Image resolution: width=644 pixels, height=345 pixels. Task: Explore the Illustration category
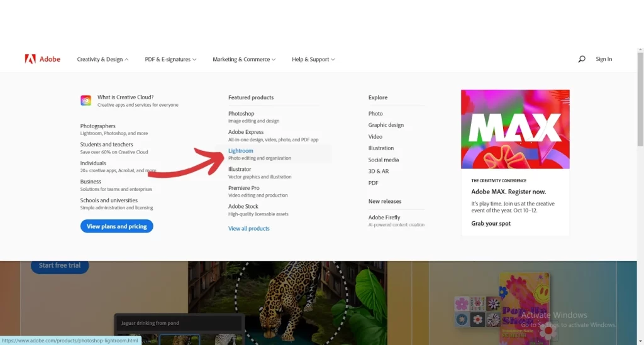(381, 148)
